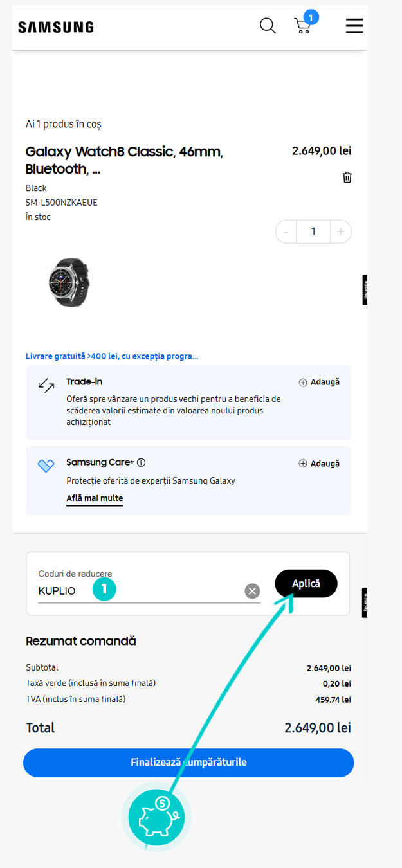Delete the Galaxy Watch8 with the trash icon

(x=347, y=177)
